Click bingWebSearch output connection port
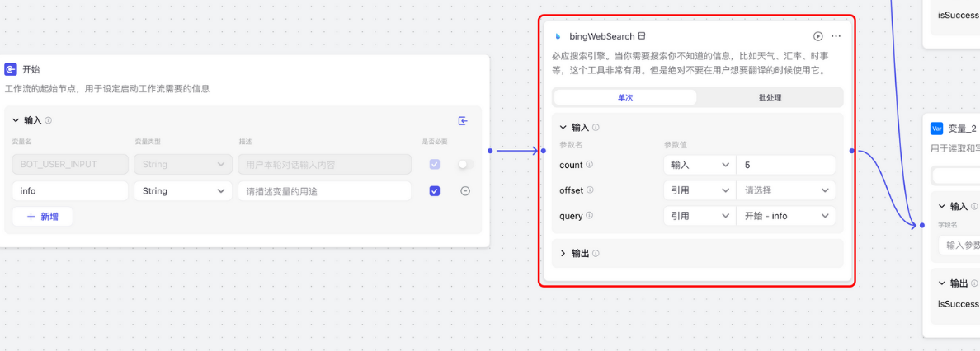Image resolution: width=980 pixels, height=351 pixels. point(852,151)
